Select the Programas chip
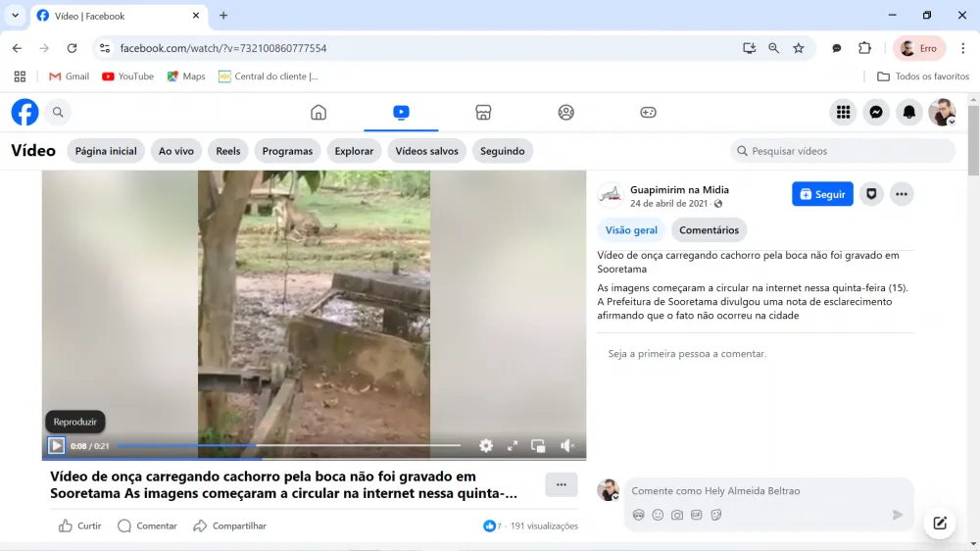Image resolution: width=980 pixels, height=551 pixels. pyautogui.click(x=287, y=151)
